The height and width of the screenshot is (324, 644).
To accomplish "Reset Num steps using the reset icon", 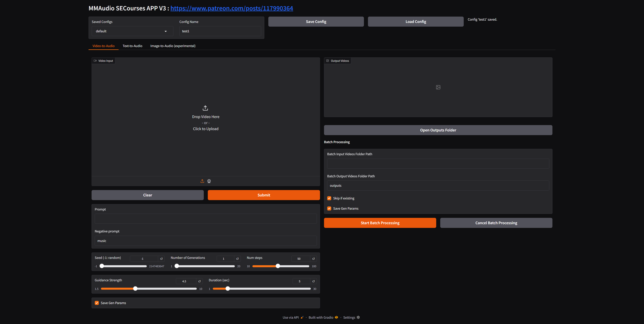I will [x=313, y=259].
